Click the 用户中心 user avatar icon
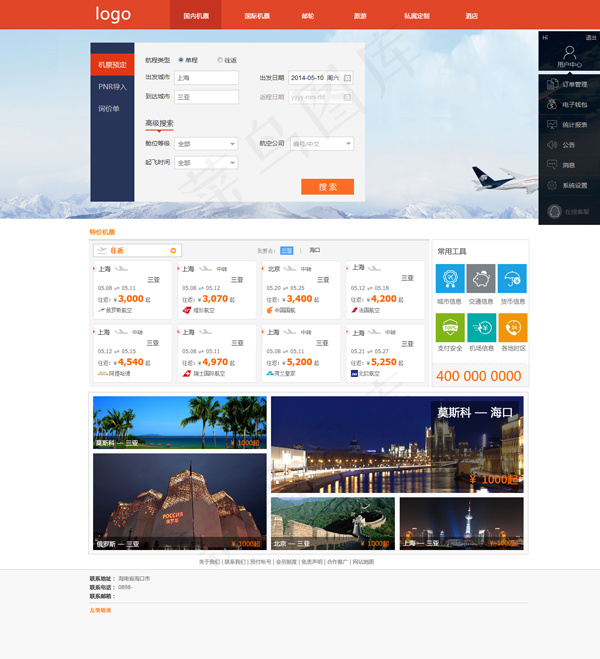Viewport: 600px width, 659px height. pos(569,53)
